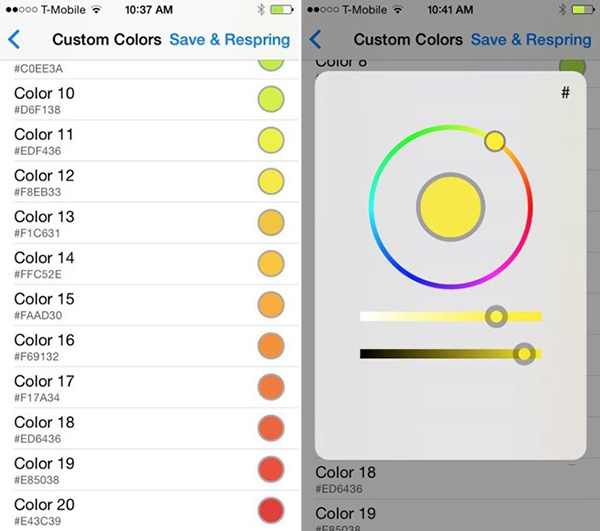Click the hue ring handle
600x531 pixels.
pyautogui.click(x=495, y=141)
